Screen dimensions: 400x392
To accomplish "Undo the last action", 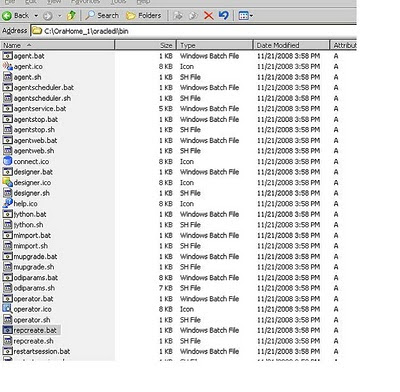I will coord(224,15).
